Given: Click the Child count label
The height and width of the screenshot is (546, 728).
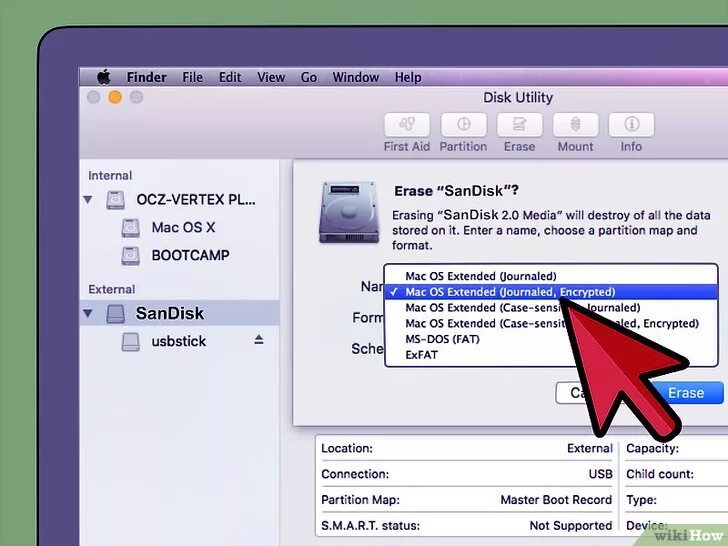Looking at the screenshot, I should tap(660, 474).
